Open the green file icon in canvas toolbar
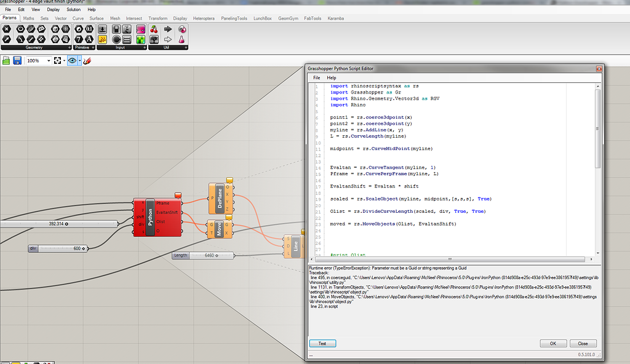 point(6,61)
